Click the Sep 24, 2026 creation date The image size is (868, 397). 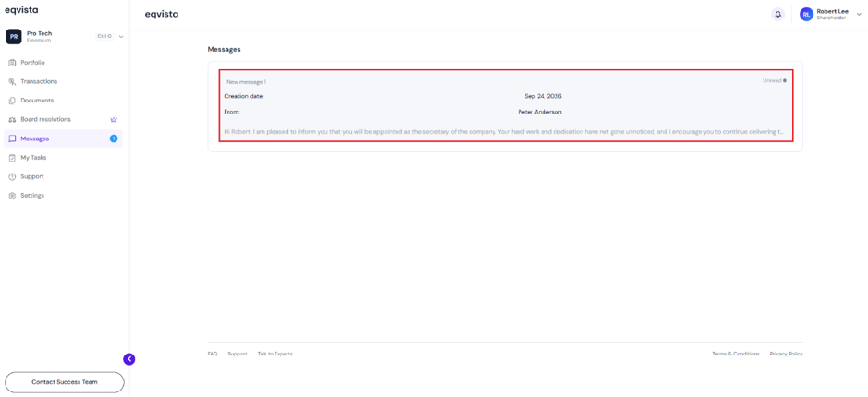tap(543, 96)
